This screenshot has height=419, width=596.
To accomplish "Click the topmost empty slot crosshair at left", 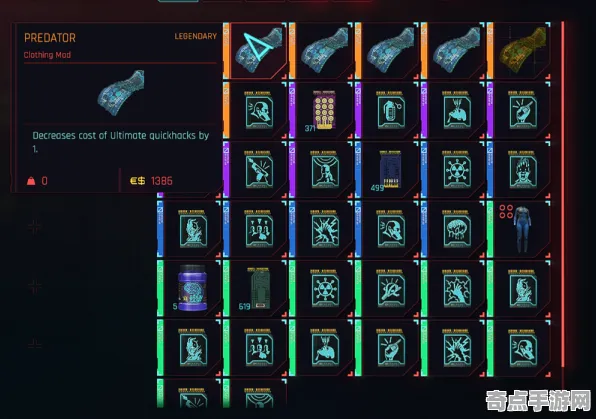I will [35, 227].
